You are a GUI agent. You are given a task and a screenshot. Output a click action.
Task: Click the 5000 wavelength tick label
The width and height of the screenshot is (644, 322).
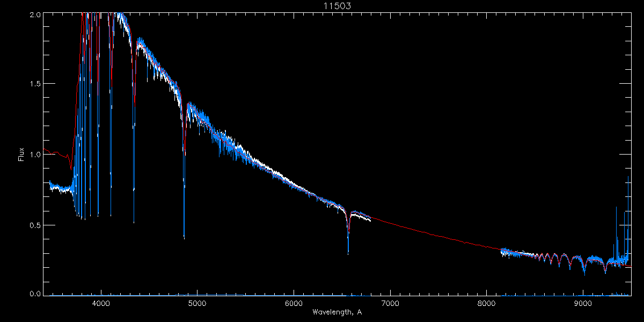pyautogui.click(x=197, y=303)
